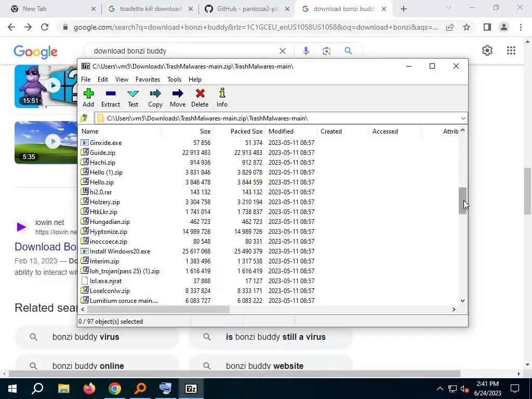This screenshot has width=532, height=399.
Task: Click the 7-Zip vertical scrollbar thumb
Action: point(462,201)
